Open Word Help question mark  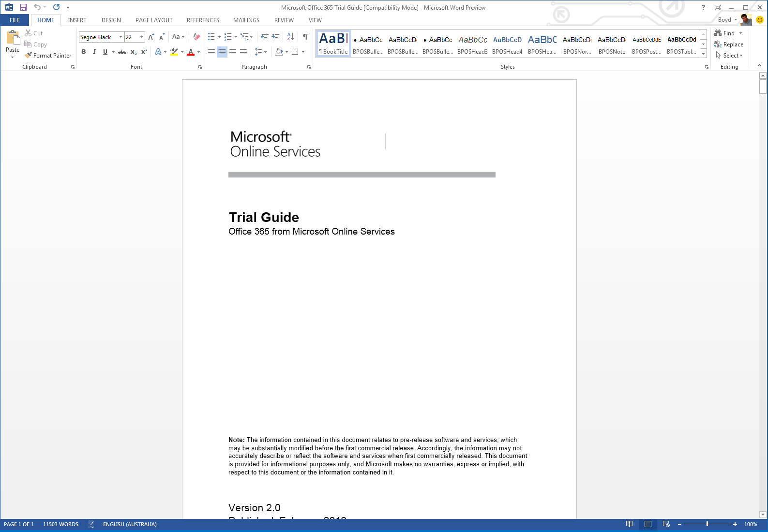703,7
